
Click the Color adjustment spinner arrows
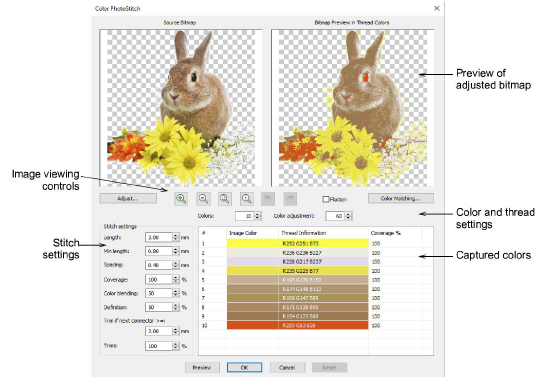pos(348,216)
